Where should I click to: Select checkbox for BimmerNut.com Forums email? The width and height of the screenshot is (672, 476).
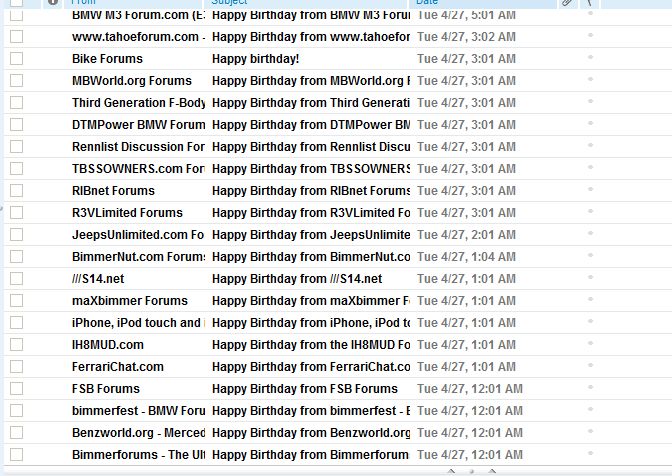pyautogui.click(x=16, y=256)
